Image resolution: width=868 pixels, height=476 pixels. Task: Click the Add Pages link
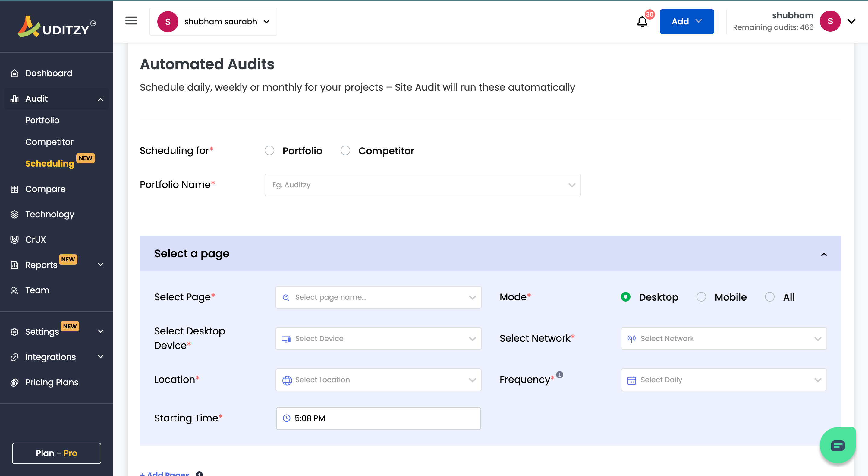tap(165, 474)
